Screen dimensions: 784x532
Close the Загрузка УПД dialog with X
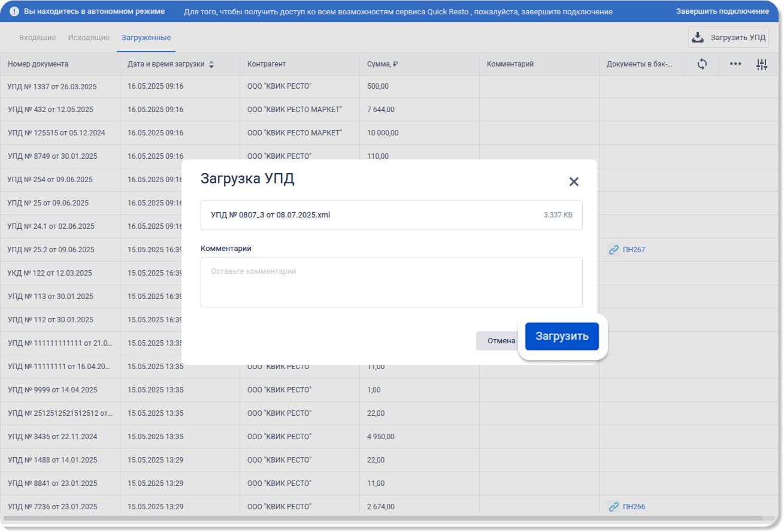tap(573, 182)
